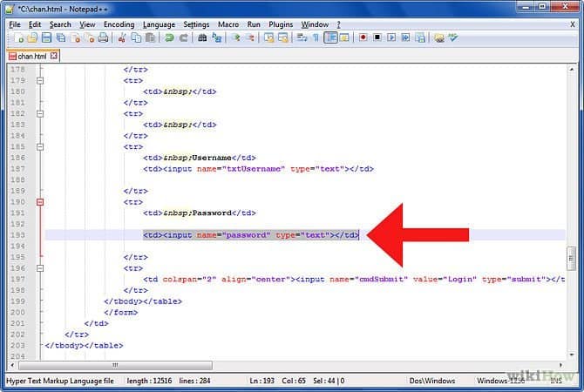This screenshot has height=392, width=584.
Task: Redo the edit with the gray arrow icon
Action: (184, 37)
